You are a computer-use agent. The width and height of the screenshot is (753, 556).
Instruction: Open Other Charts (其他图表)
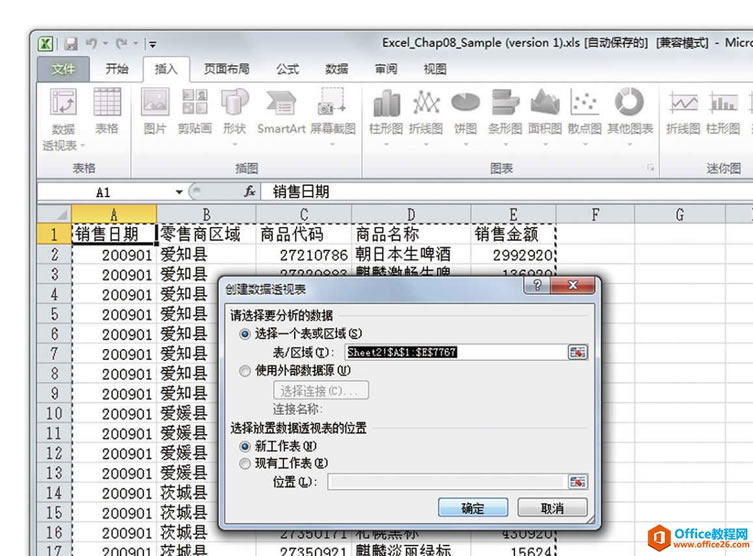click(629, 102)
